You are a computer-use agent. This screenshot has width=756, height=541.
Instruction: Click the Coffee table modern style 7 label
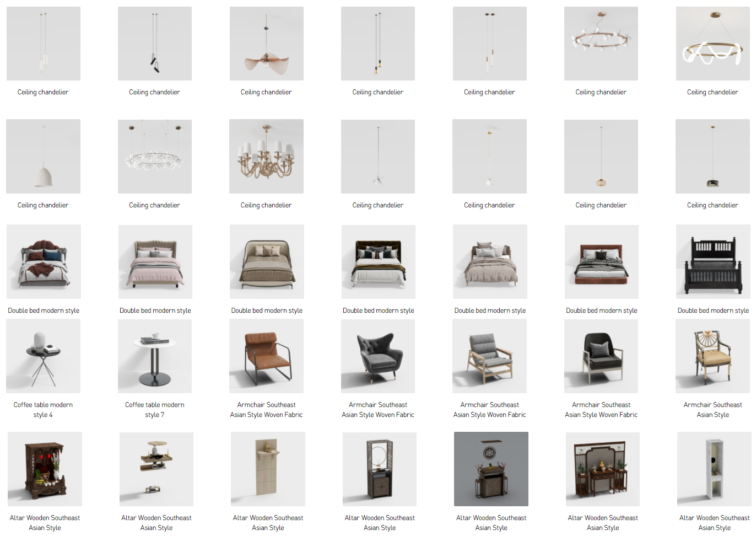click(x=155, y=410)
